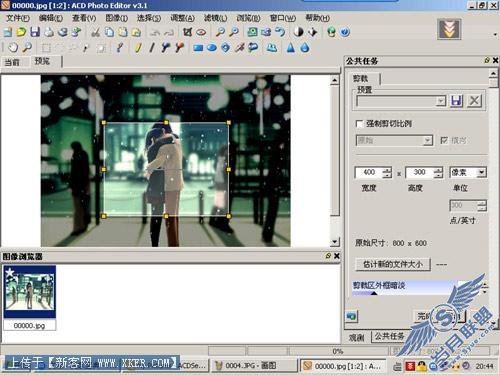Image resolution: width=500 pixels, height=375 pixels.
Task: Click the Scanner acquire icon
Action: 62,32
